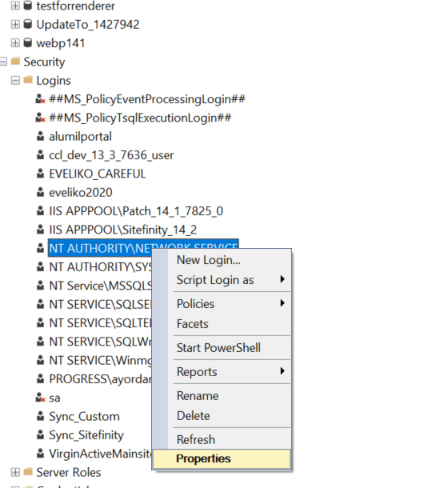Expand the Server Roles folder node
This screenshot has width=422, height=488.
15,472
